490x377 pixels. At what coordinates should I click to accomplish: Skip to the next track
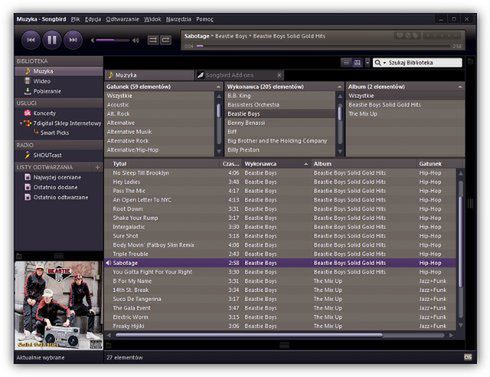[73, 40]
